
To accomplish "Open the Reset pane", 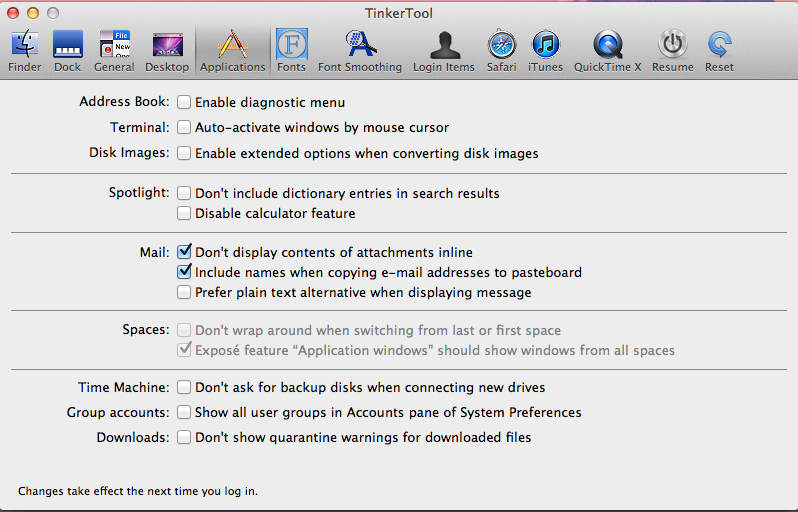I will (719, 51).
